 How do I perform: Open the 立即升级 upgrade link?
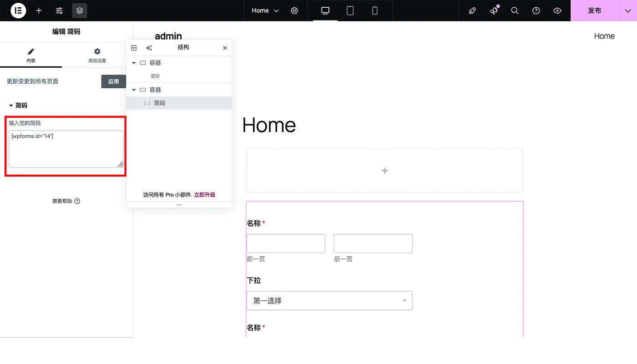204,194
